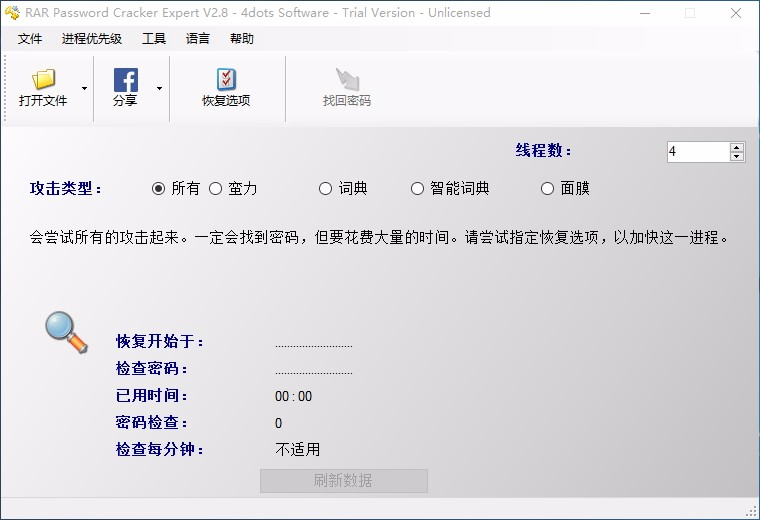Viewport: 760px width, 520px height.
Task: Click the 已用时间 value 00 : 00
Action: tap(293, 396)
